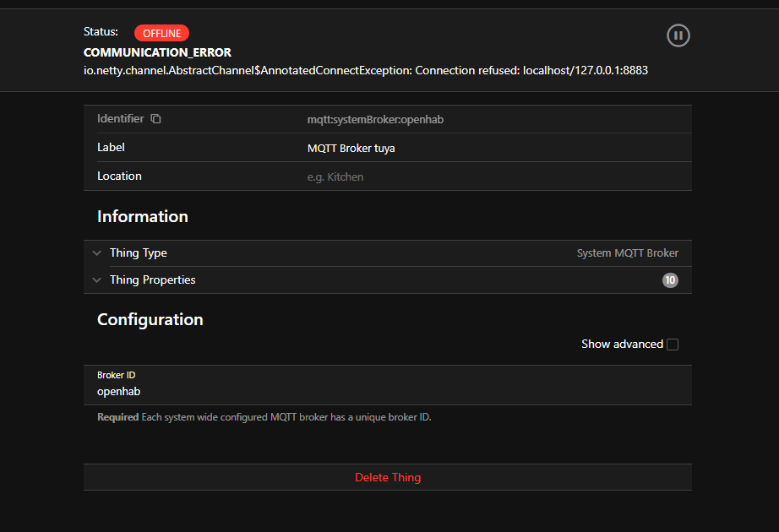Pause the thing using the pause icon
Image resolution: width=779 pixels, height=532 pixels.
[678, 35]
